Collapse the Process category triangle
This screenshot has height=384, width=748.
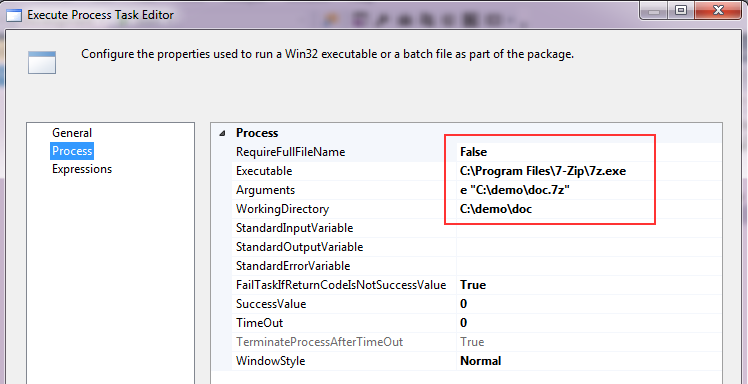tap(222, 134)
